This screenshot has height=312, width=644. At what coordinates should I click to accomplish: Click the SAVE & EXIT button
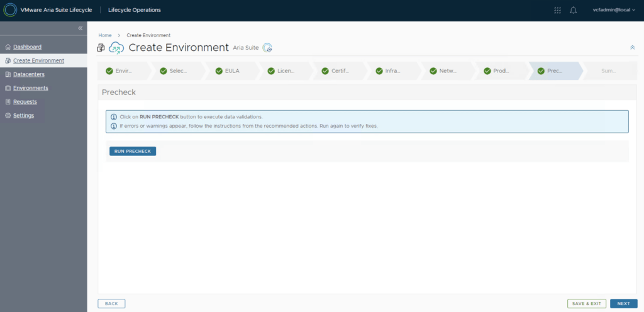coord(586,304)
